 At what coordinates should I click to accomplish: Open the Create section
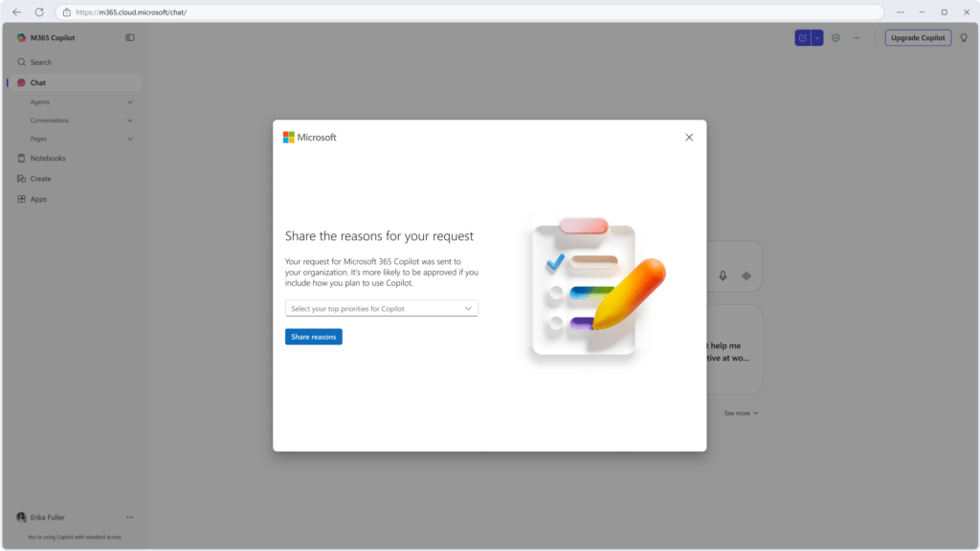40,178
